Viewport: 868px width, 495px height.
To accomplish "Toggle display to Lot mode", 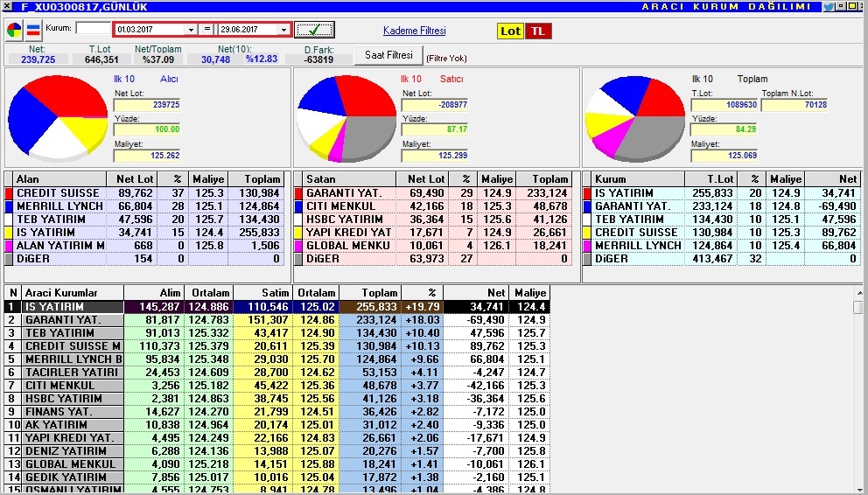I will pyautogui.click(x=510, y=31).
